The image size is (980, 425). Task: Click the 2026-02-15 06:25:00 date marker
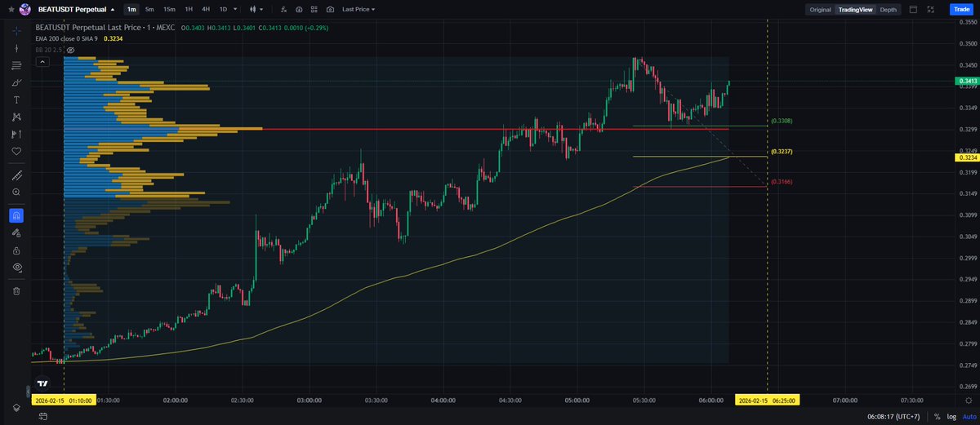pyautogui.click(x=768, y=401)
